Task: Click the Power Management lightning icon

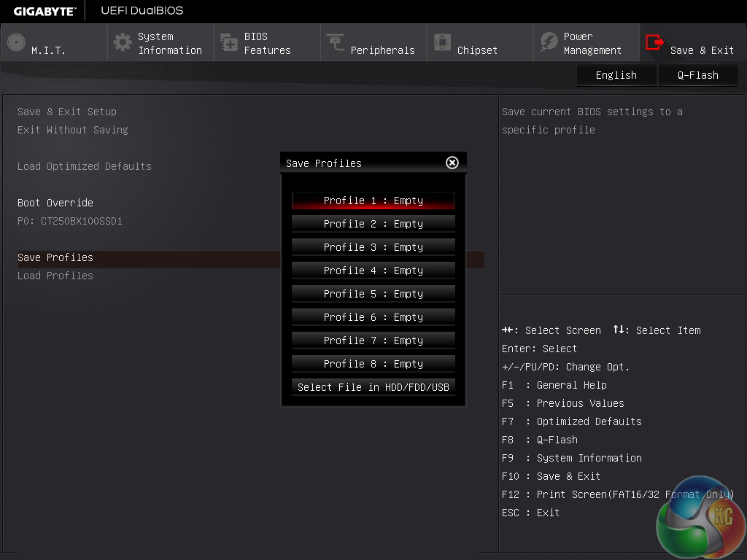Action: pyautogui.click(x=549, y=43)
